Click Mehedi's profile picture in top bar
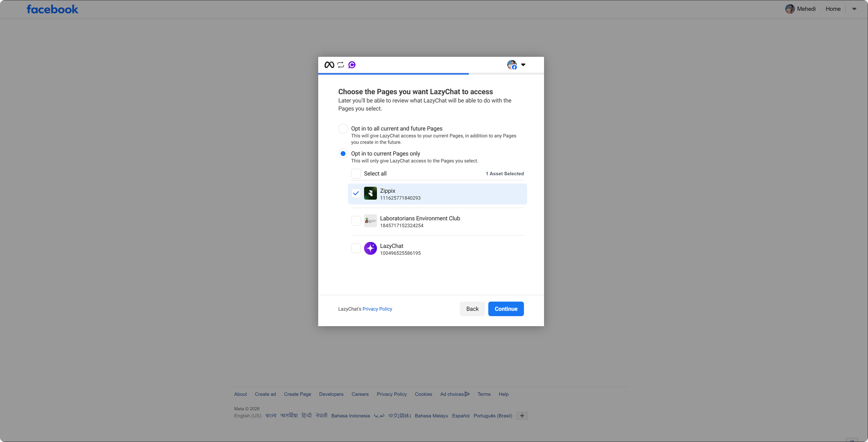Screen dimensions: 868x442 point(790,9)
